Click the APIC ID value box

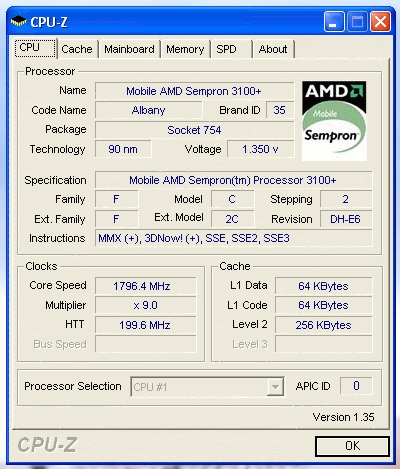tap(356, 386)
